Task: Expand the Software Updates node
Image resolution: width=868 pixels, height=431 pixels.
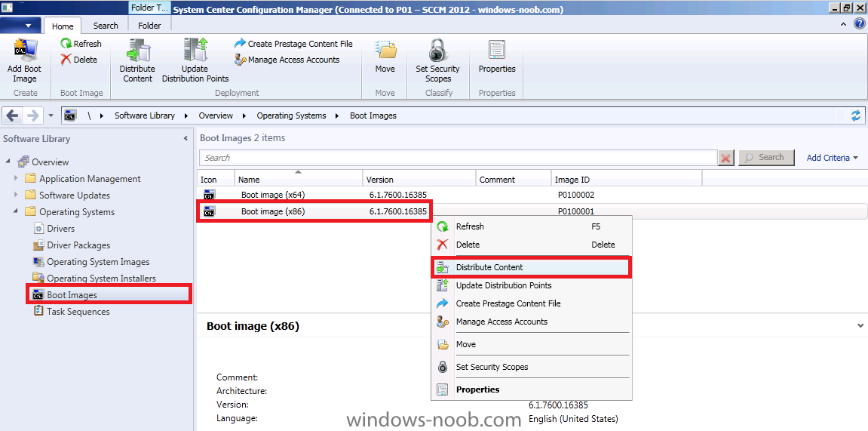Action: (x=16, y=195)
